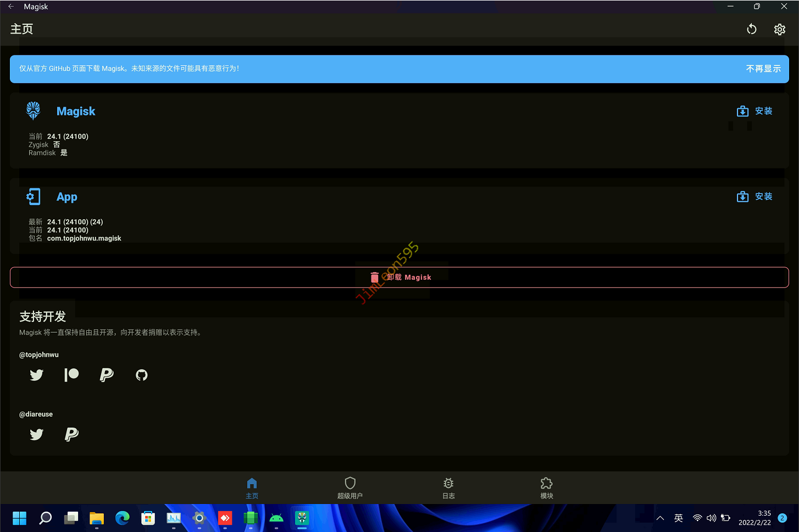Dismiss the warning with 不再显示
Screen dimensions: 799x532
click(763, 69)
